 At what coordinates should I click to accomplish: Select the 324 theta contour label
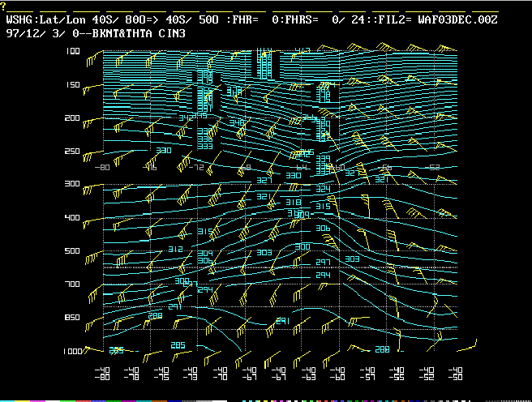point(323,189)
